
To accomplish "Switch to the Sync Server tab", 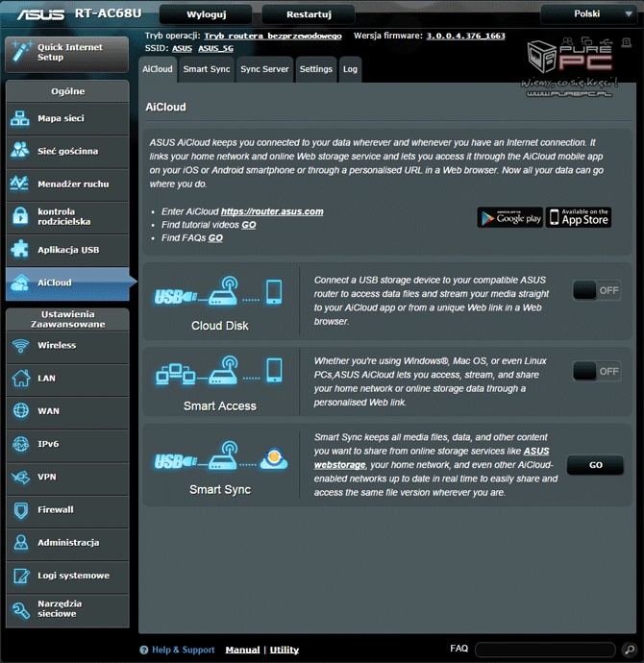I will (264, 69).
